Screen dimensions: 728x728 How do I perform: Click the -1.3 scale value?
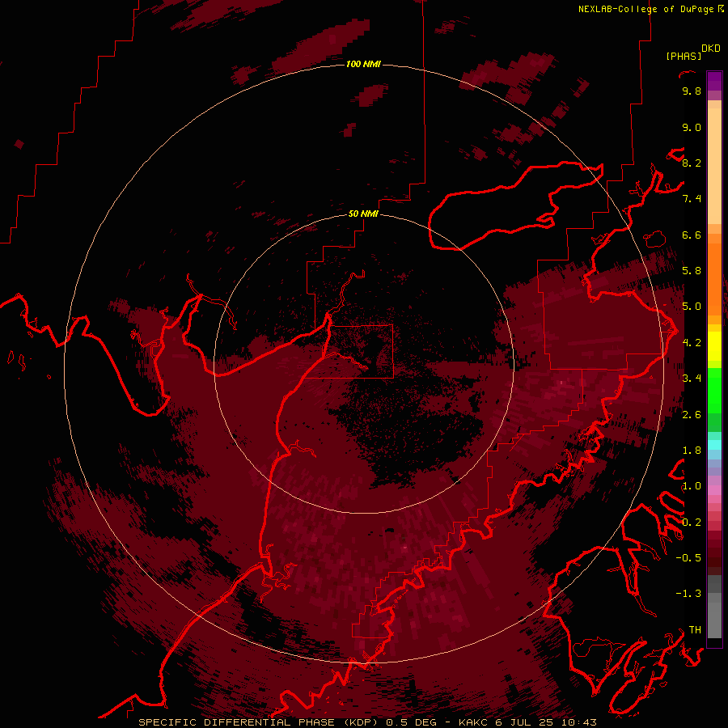688,594
